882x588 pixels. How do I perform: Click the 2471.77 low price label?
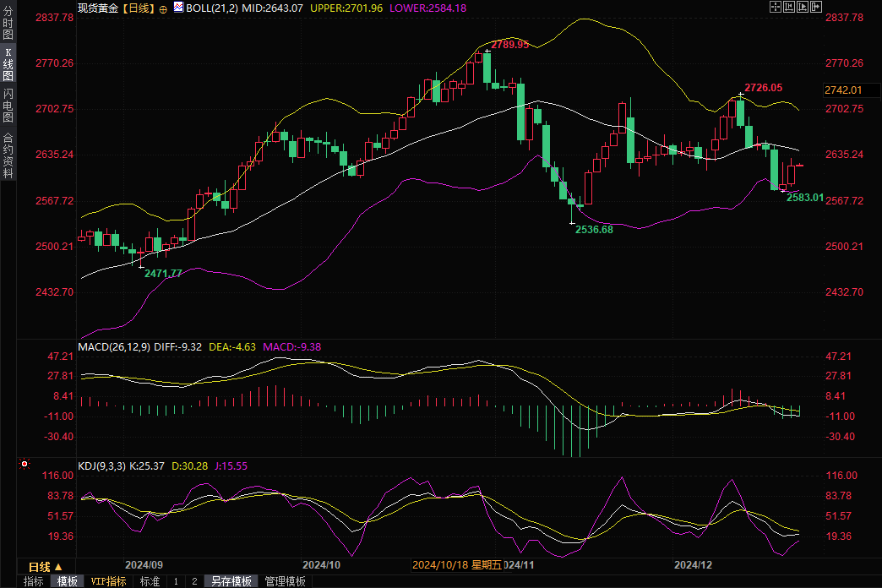coord(163,274)
